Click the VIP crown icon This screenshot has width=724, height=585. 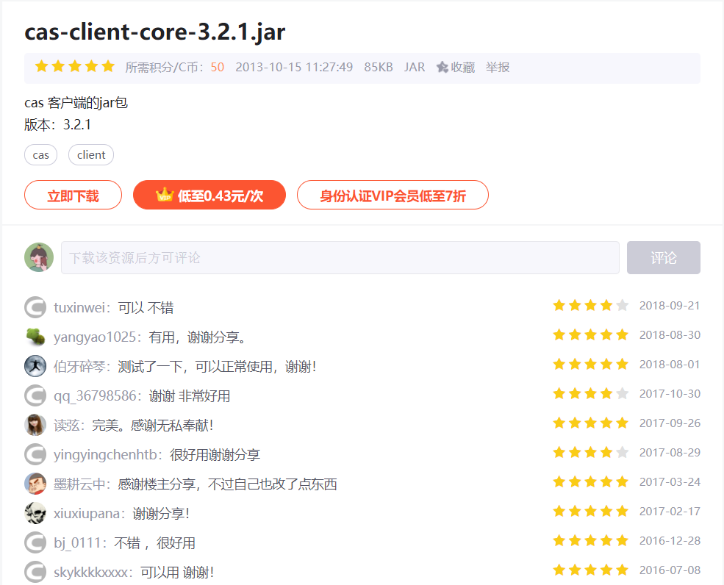point(164,195)
